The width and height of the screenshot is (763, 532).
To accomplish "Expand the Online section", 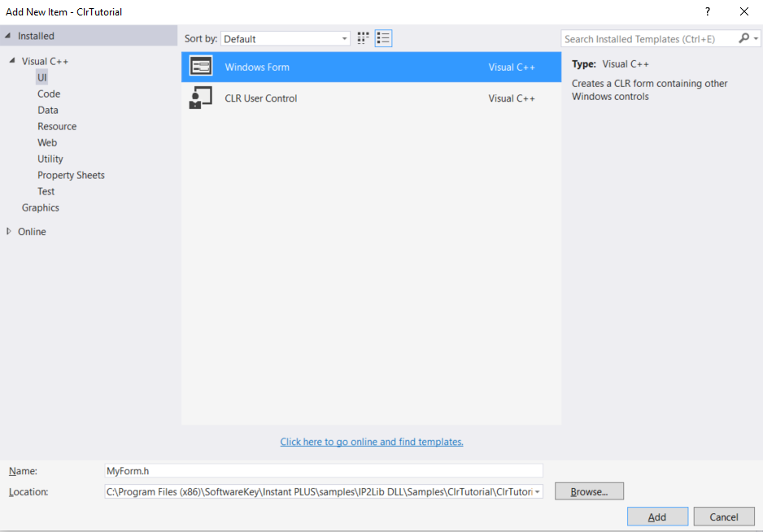I will (x=9, y=232).
